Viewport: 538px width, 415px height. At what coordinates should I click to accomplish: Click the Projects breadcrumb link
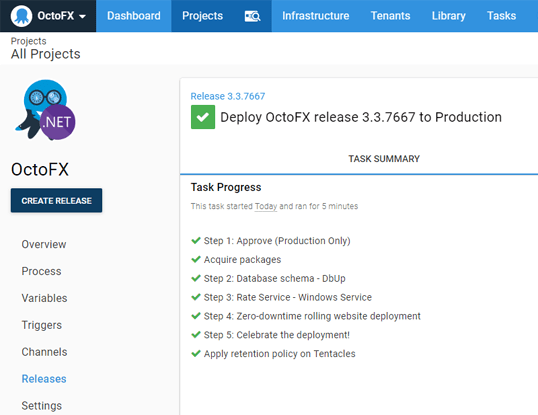tap(28, 41)
